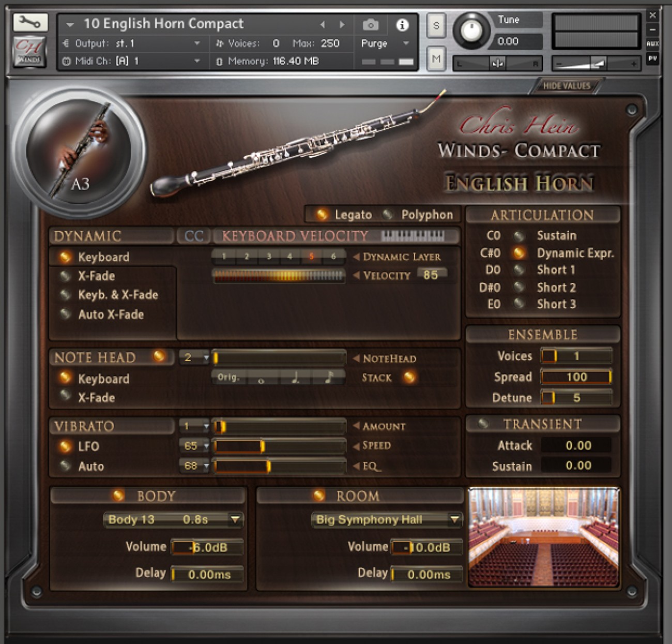Solo the instrument with S button
672x644 pixels.
click(436, 25)
